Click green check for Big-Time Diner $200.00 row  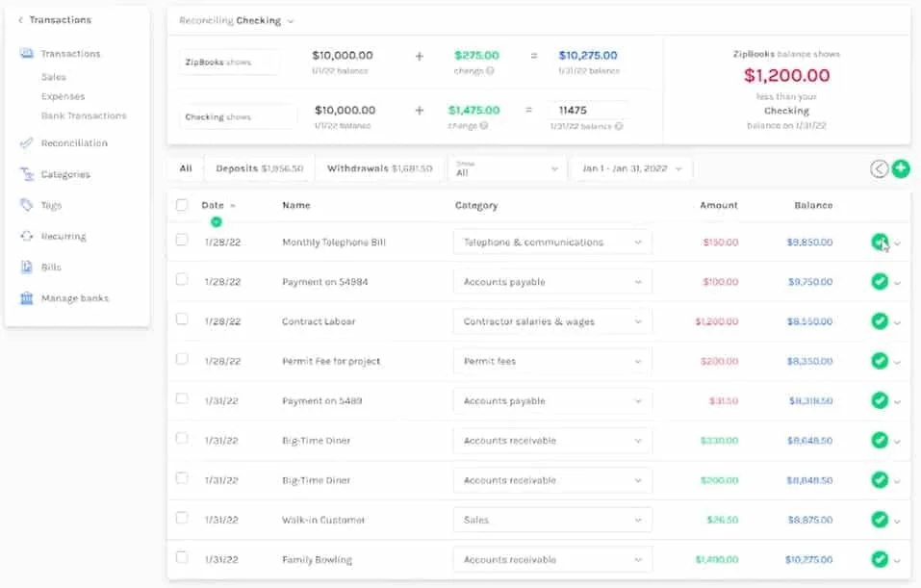point(880,480)
